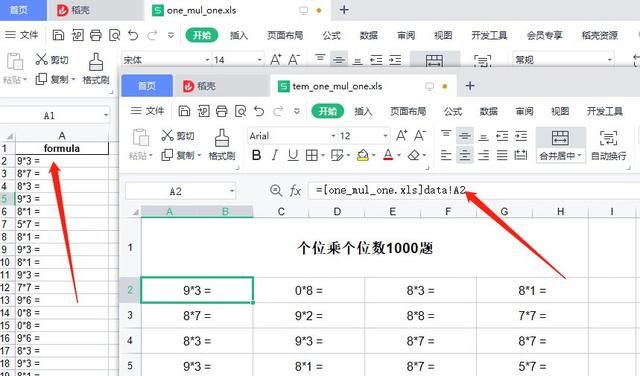Click new tab plus in front window
Image resolution: width=640 pixels, height=376 pixels.
470,86
